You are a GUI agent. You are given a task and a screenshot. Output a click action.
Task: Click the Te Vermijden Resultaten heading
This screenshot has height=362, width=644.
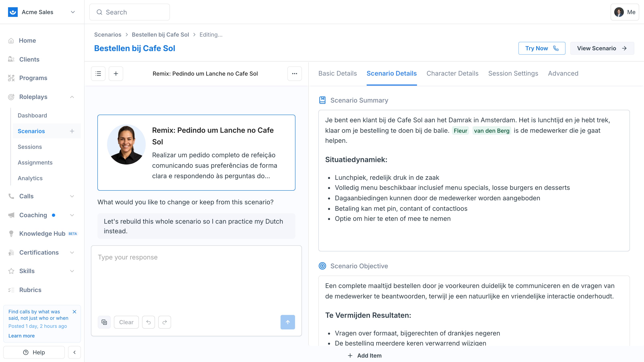click(368, 315)
